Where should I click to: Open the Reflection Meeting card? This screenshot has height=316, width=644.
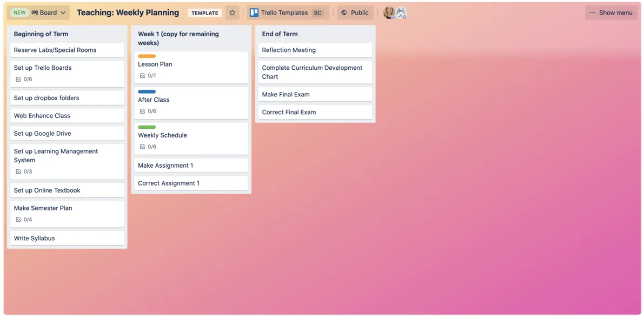click(315, 50)
